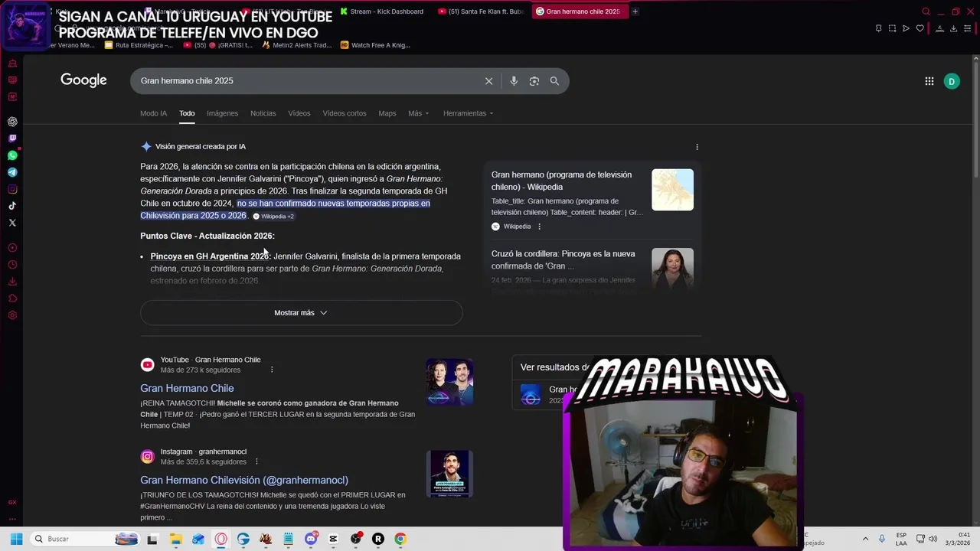Show hidden system tray icons chevron
Viewport: 980px width, 551px height.
[x=865, y=539]
